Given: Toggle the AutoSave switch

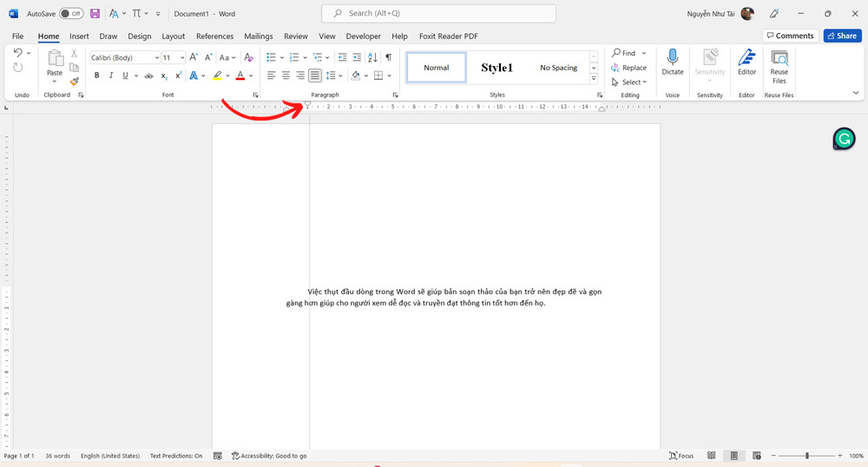Looking at the screenshot, I should coord(71,14).
